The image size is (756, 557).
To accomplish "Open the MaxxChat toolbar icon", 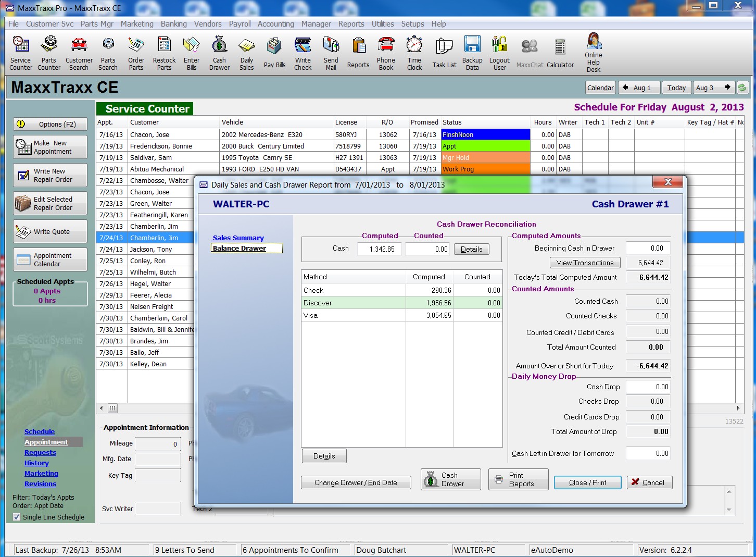I will pos(530,53).
